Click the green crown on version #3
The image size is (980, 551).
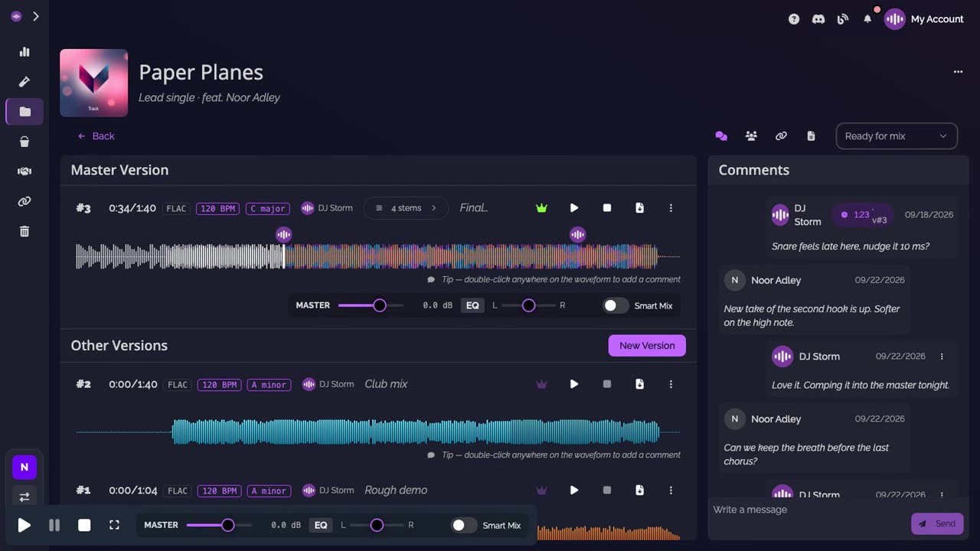(x=542, y=208)
